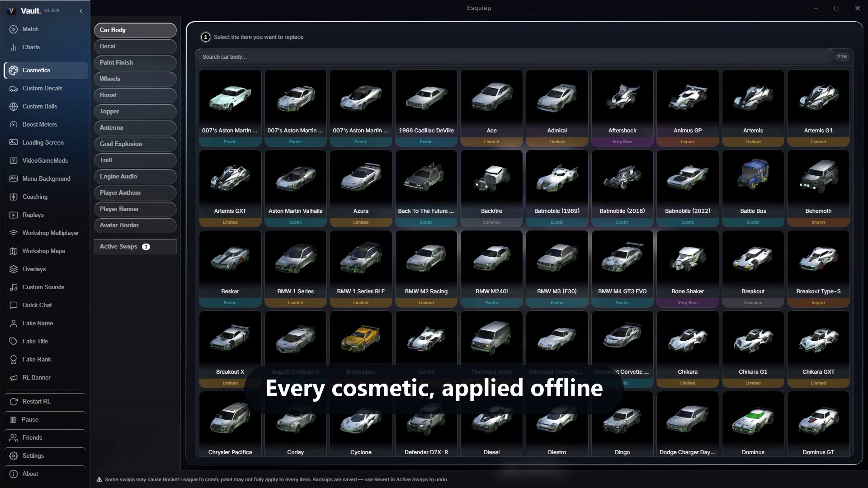
Task: Choose the Bone Shaker car
Action: [688, 269]
